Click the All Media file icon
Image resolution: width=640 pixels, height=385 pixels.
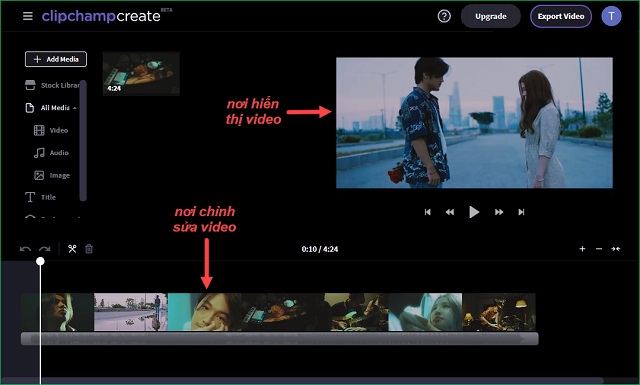(x=30, y=108)
